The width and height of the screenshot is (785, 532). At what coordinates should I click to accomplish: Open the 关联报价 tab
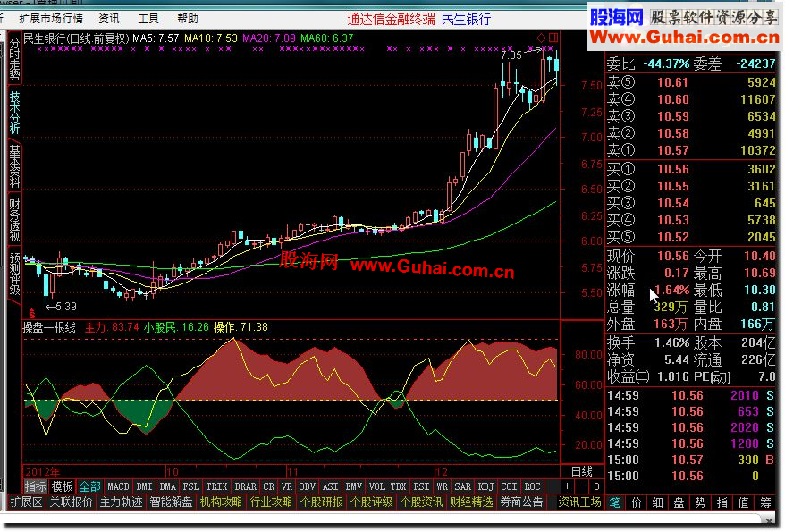72,502
